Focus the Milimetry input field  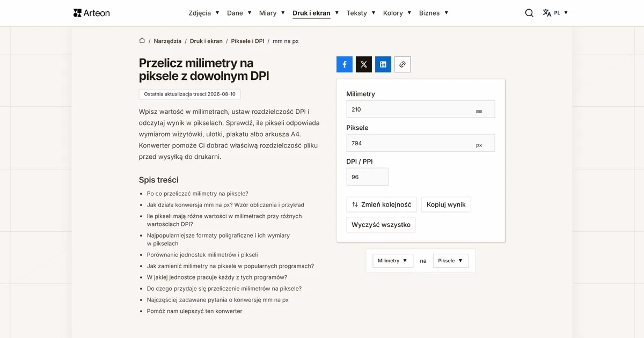pos(421,109)
